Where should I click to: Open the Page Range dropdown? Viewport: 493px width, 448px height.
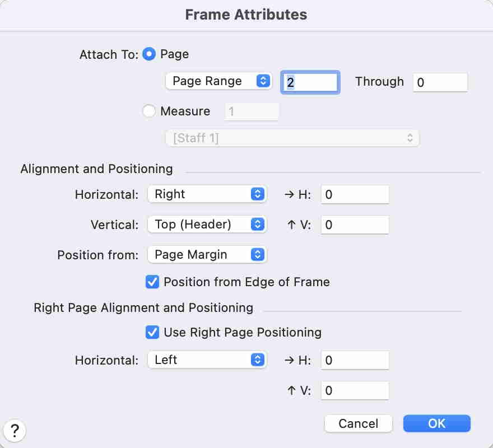pos(218,81)
